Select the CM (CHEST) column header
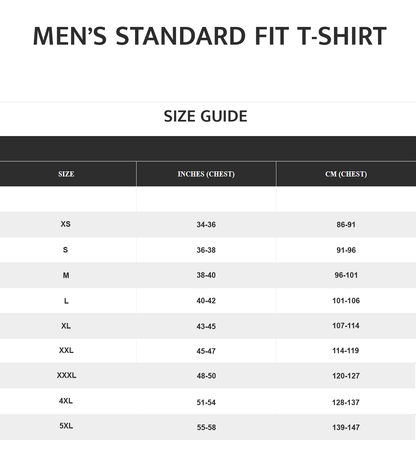416x467 pixels. 346,174
